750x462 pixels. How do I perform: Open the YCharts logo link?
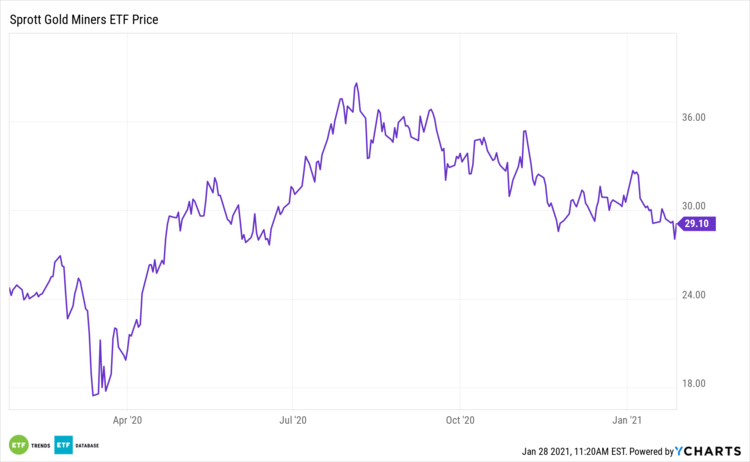pos(711,449)
